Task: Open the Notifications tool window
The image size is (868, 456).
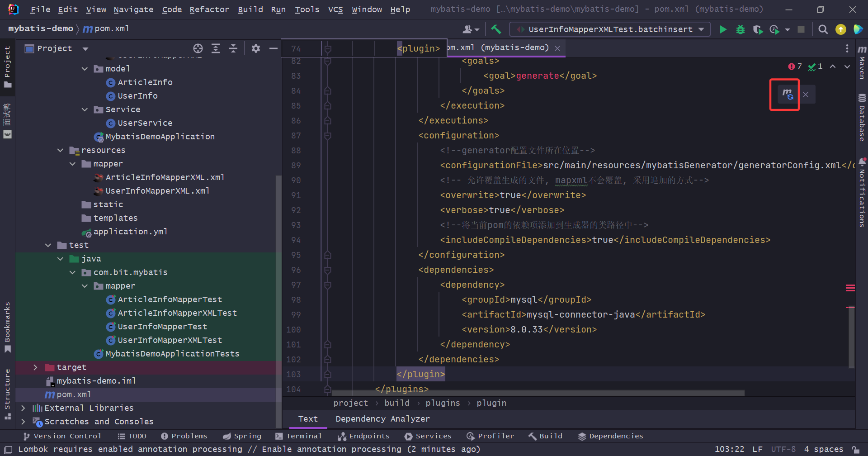Action: (x=862, y=192)
